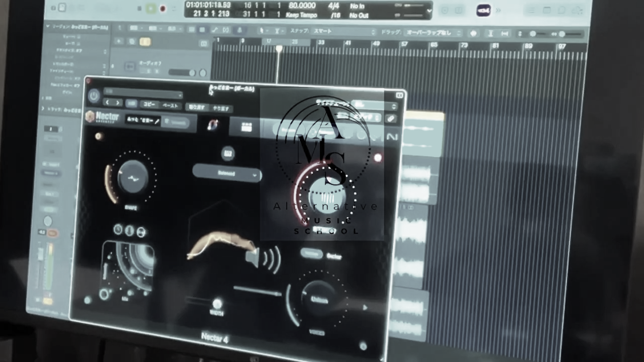Click the Nectar Vocal Assistant swirl icon

click(x=213, y=125)
